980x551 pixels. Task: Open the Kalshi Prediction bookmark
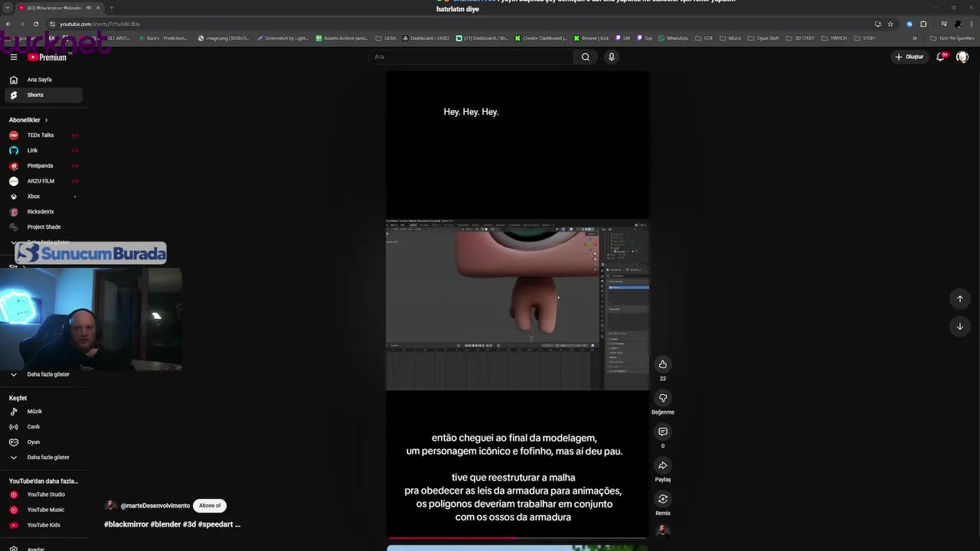click(163, 37)
